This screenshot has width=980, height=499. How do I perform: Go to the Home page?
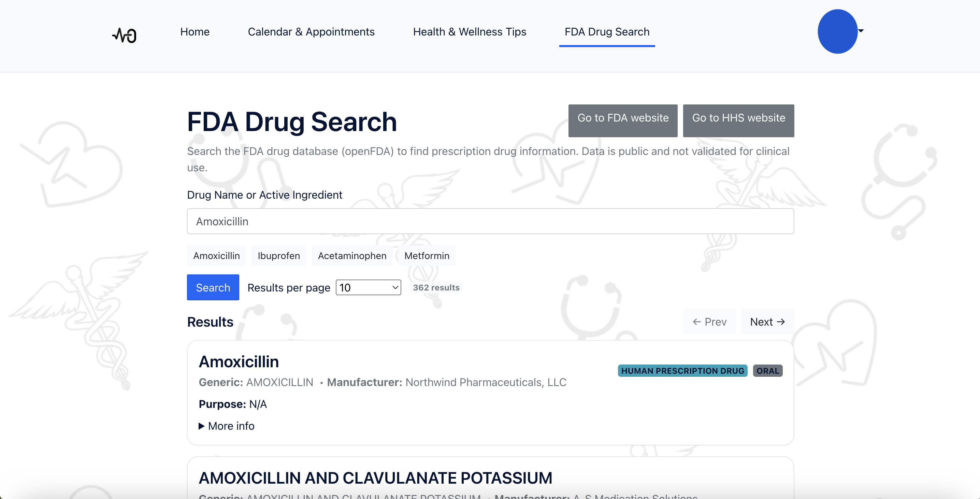tap(195, 32)
